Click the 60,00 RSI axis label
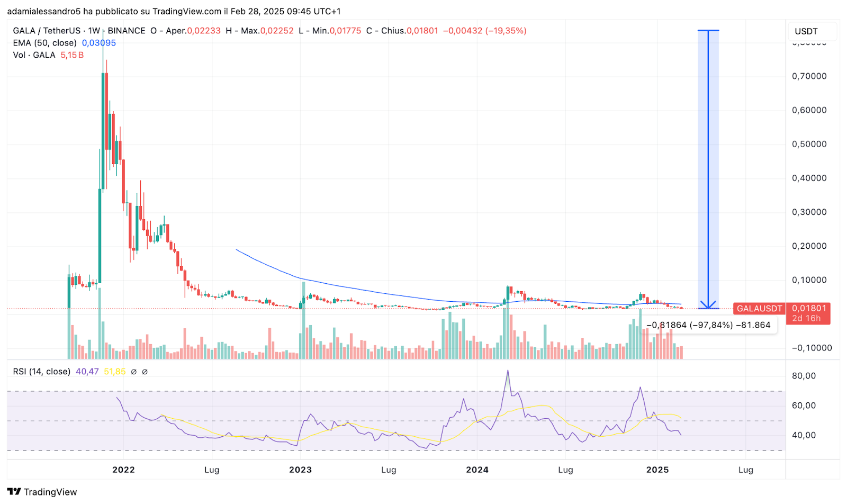The image size is (847, 504). 804,406
